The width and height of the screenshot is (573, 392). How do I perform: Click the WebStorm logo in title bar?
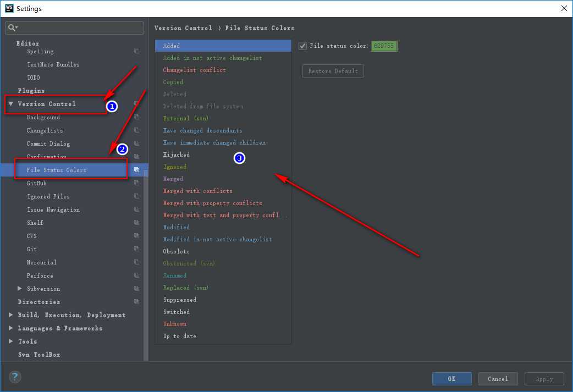pos(9,8)
